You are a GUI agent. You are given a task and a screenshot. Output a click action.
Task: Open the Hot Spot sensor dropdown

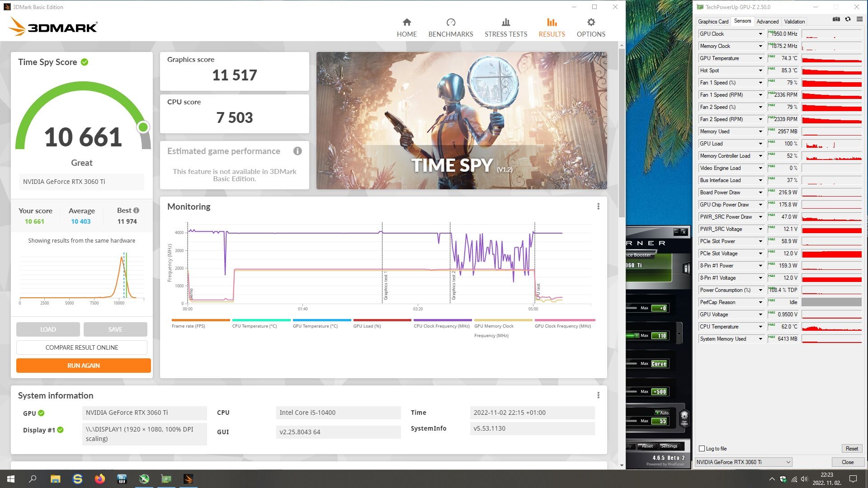tap(760, 70)
